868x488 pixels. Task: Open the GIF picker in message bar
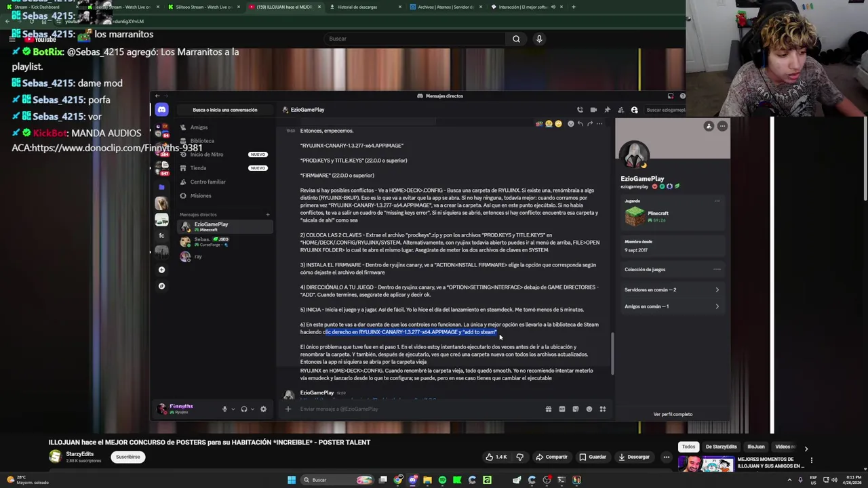pyautogui.click(x=561, y=409)
